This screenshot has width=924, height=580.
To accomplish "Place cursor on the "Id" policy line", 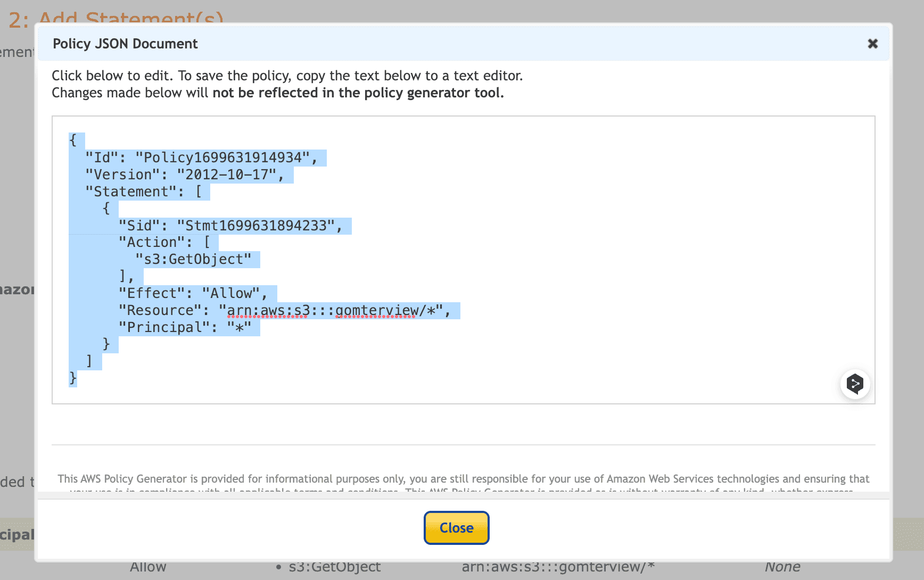I will [x=201, y=158].
